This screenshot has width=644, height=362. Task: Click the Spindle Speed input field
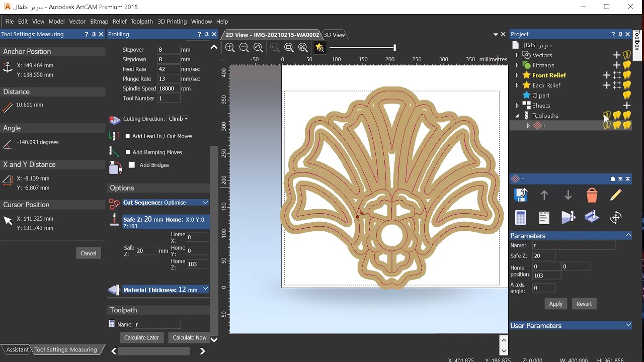tap(169, 88)
